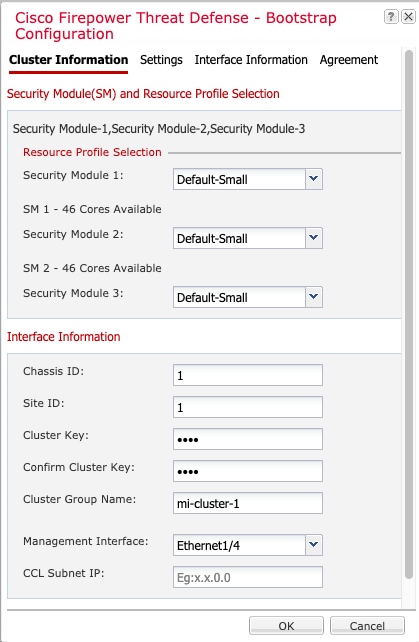Click the Site ID input field
Image resolution: width=419 pixels, height=642 pixels.
pos(248,407)
